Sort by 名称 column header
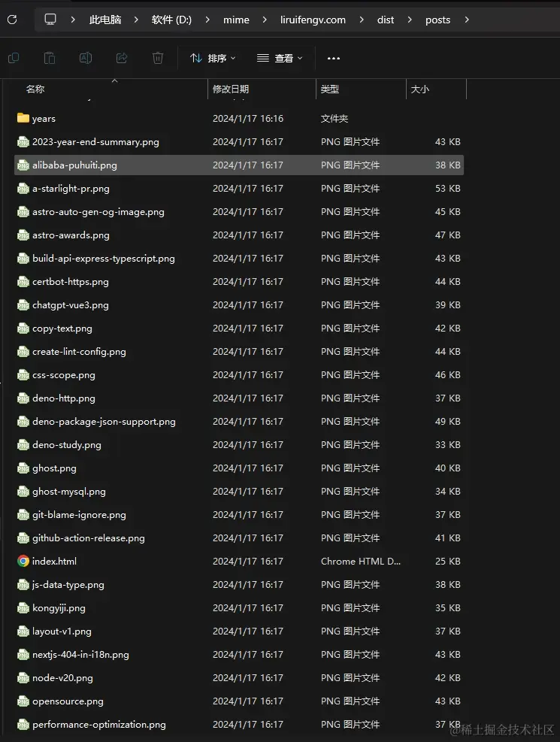 [35, 89]
